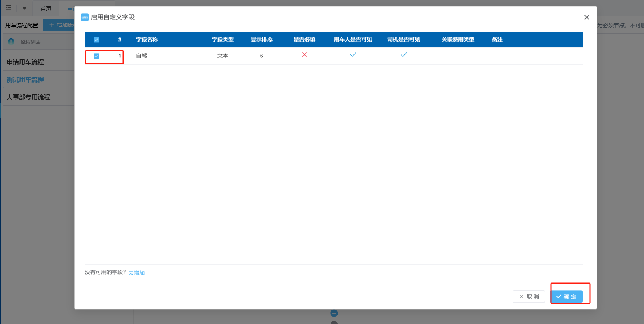Open 人事部专用流程 from the list
This screenshot has width=644, height=324.
[x=28, y=97]
